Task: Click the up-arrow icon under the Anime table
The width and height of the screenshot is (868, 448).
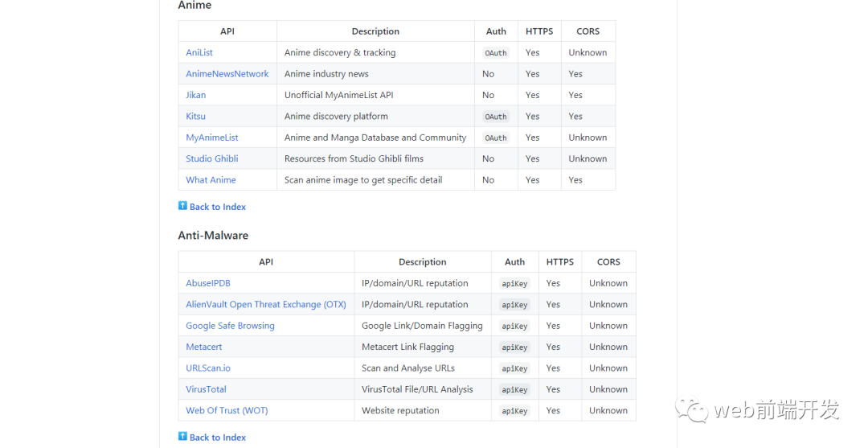Action: point(182,206)
